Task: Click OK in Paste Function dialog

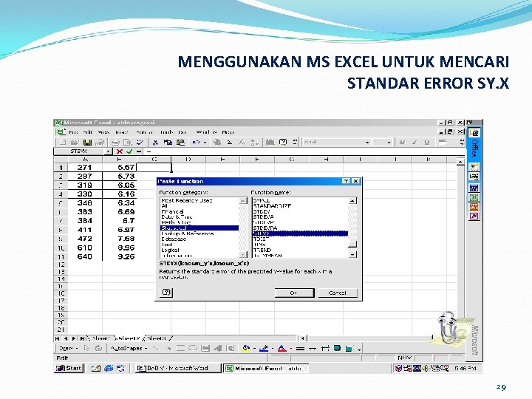Action: [294, 293]
